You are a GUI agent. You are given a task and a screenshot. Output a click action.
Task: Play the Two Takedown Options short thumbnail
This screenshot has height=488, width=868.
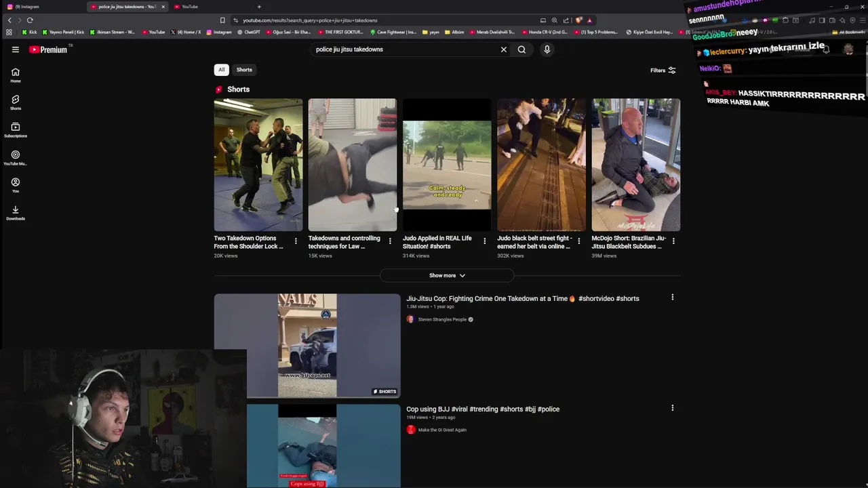click(x=258, y=165)
